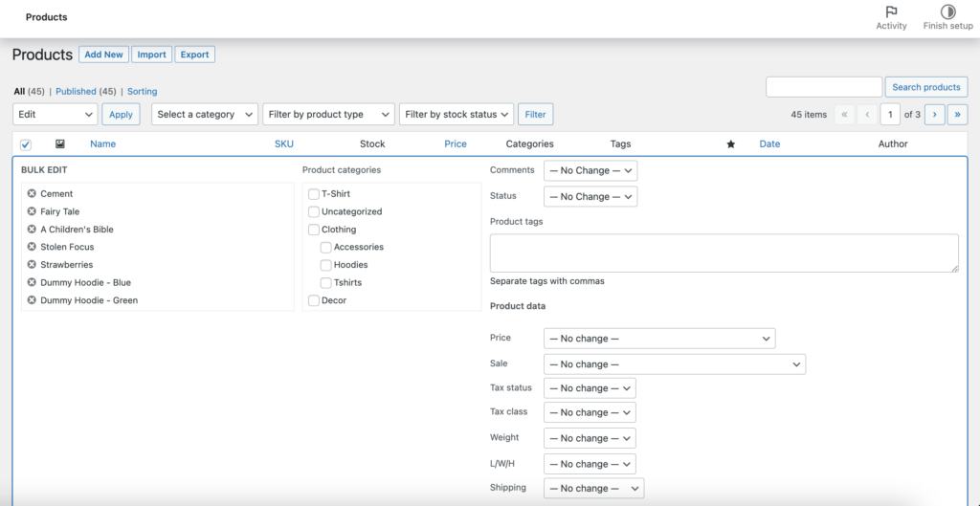Image resolution: width=980 pixels, height=506 pixels.
Task: Toggle the select all products checkbox
Action: pyautogui.click(x=26, y=144)
